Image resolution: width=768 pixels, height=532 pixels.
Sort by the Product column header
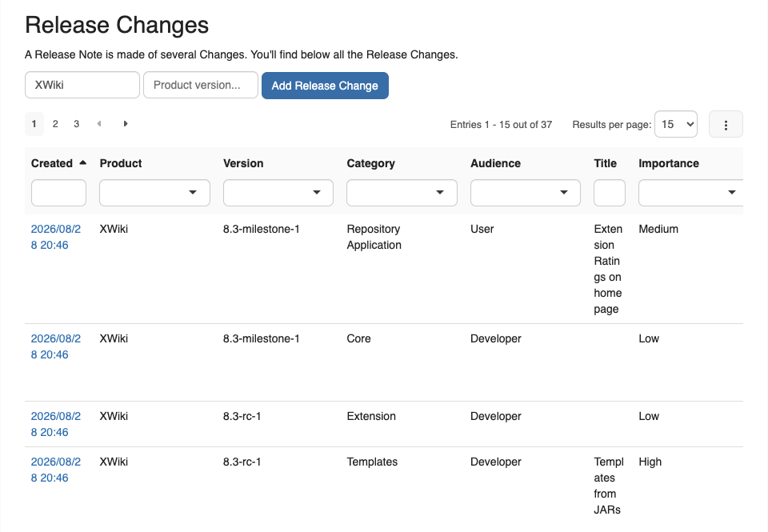(x=121, y=164)
